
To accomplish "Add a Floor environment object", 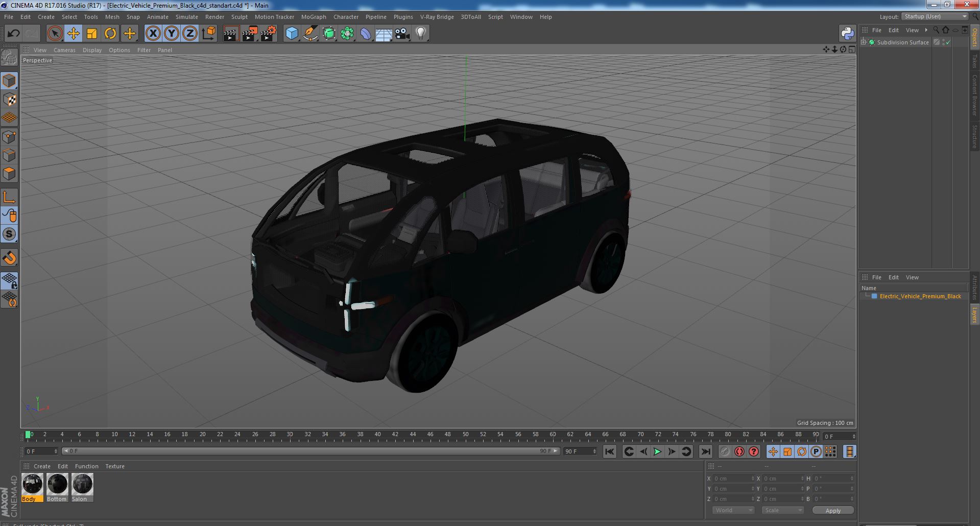I will click(384, 34).
